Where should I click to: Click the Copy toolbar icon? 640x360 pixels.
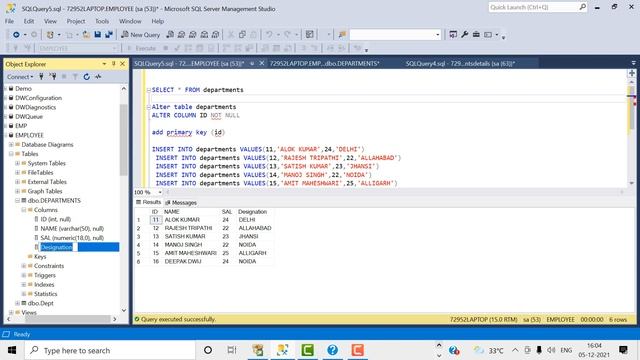(242, 35)
